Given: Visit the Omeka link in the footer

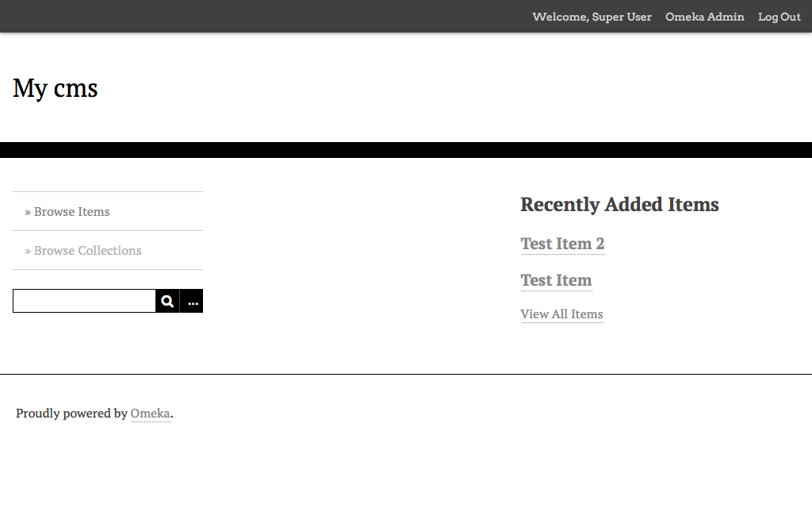Looking at the screenshot, I should (x=150, y=414).
